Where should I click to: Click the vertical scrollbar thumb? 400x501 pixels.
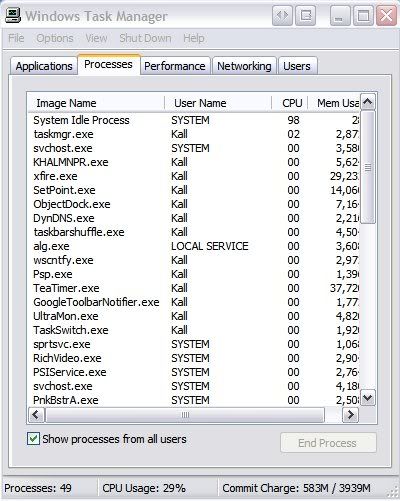click(x=368, y=167)
